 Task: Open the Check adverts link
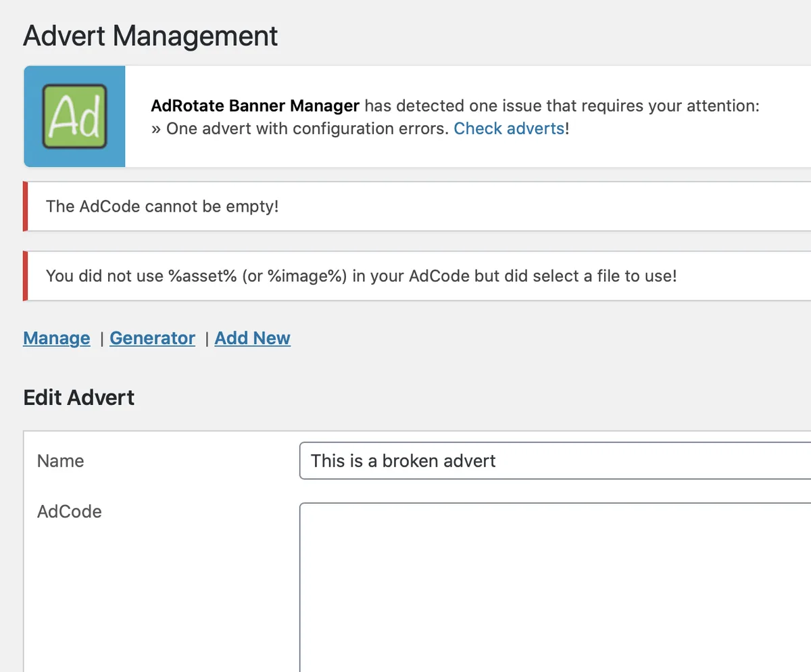click(x=509, y=128)
